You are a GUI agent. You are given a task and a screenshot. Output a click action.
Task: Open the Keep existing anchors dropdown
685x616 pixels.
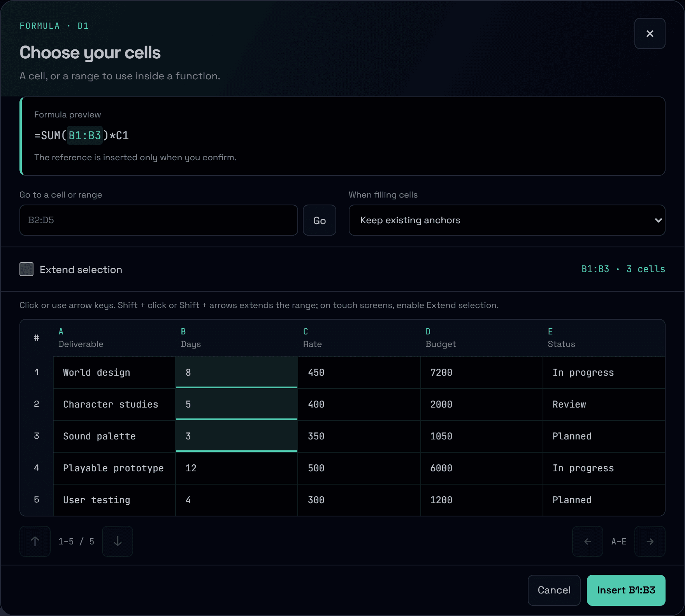[x=507, y=220]
